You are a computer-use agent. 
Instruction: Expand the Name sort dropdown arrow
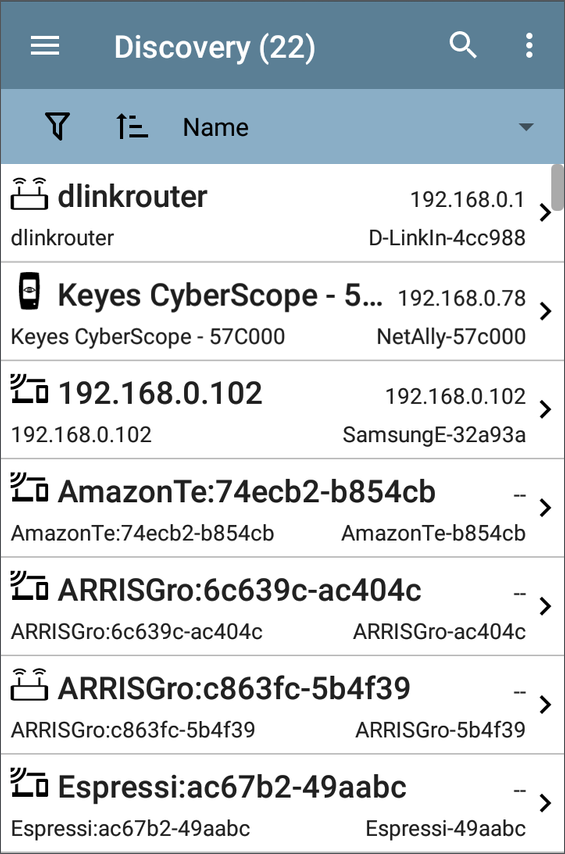(526, 127)
